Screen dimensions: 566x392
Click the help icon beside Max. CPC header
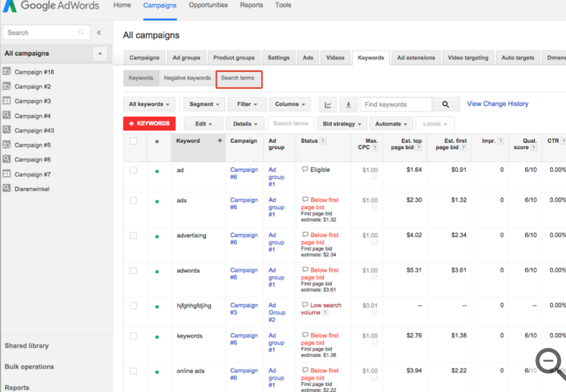[375, 147]
